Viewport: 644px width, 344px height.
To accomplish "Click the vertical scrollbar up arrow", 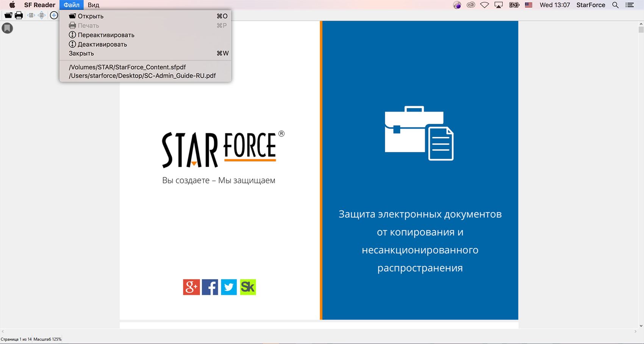I will [641, 24].
